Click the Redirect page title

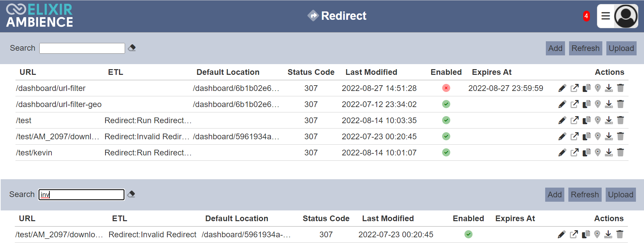pyautogui.click(x=344, y=16)
